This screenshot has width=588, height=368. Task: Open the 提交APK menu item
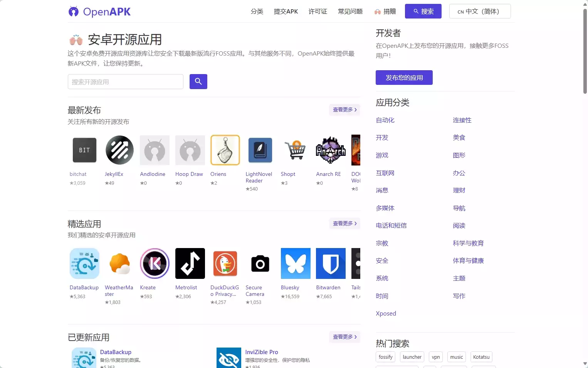click(286, 12)
